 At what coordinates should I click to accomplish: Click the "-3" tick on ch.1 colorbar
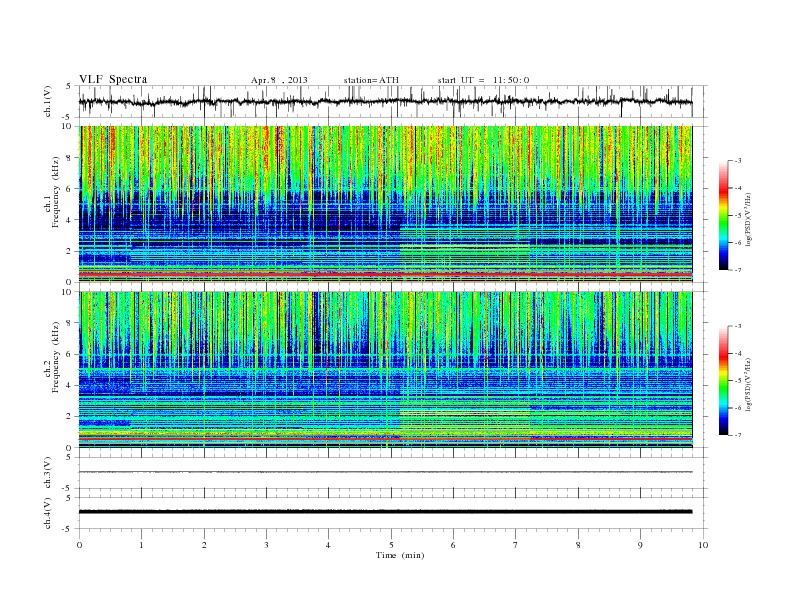click(x=737, y=161)
